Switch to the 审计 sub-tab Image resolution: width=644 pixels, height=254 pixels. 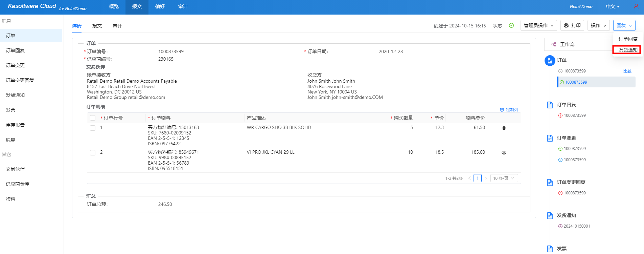point(117,26)
